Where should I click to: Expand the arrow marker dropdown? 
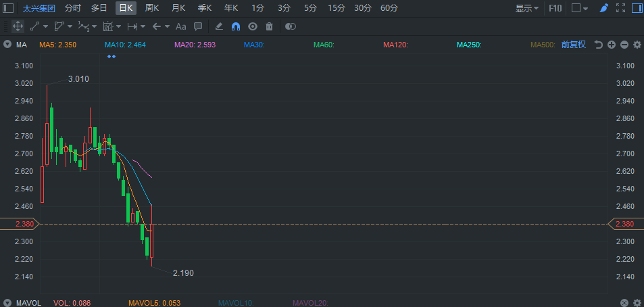coord(167,26)
